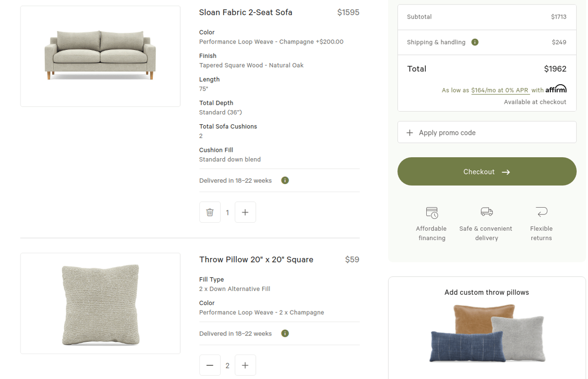588x379 pixels.
Task: Click the Affordable financing icon
Action: 432,213
